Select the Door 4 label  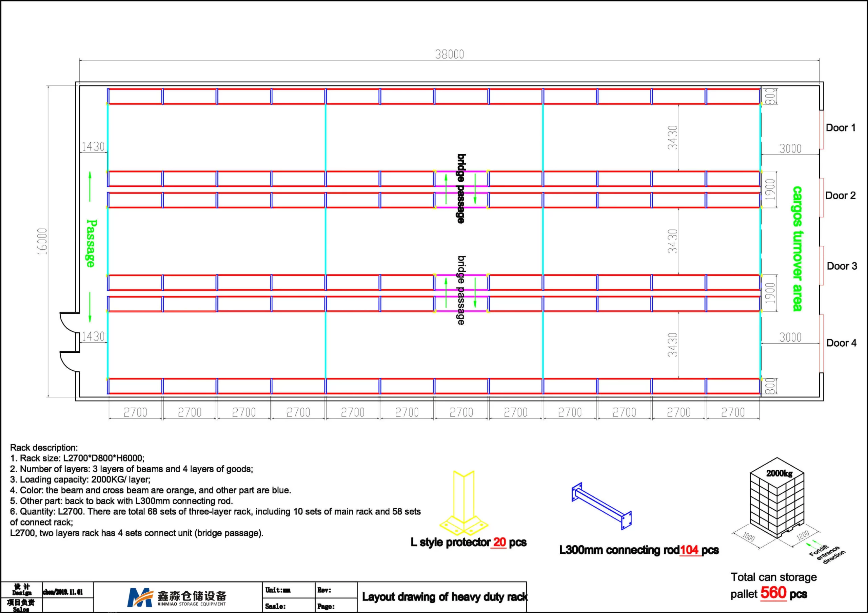point(842,343)
